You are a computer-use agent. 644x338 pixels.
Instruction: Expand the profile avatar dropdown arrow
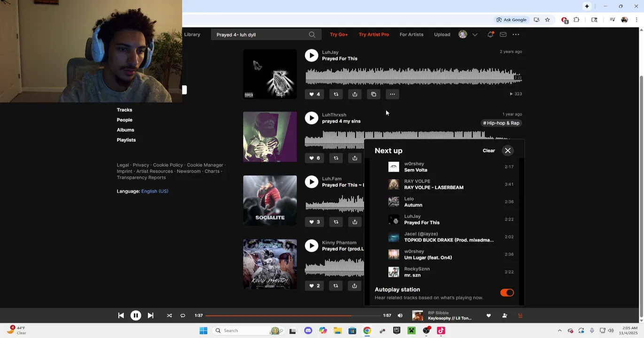pos(475,35)
